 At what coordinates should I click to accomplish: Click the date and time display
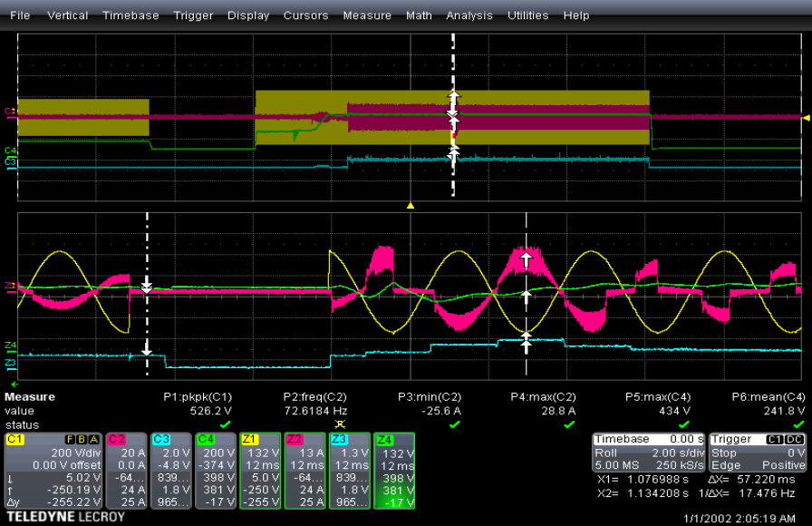pos(739,518)
